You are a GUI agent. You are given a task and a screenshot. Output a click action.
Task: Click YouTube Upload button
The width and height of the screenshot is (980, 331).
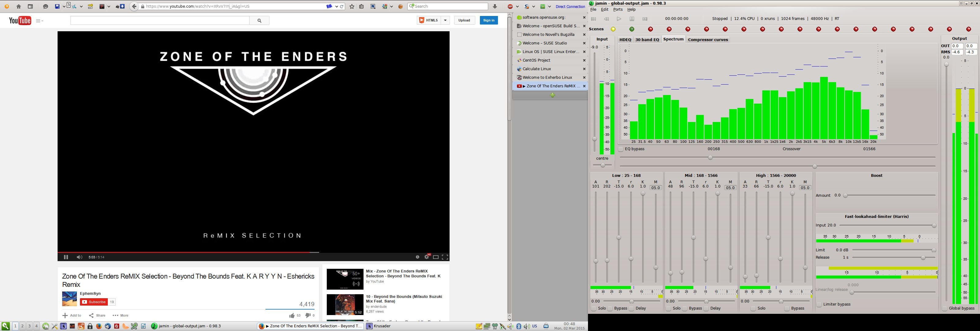point(464,21)
